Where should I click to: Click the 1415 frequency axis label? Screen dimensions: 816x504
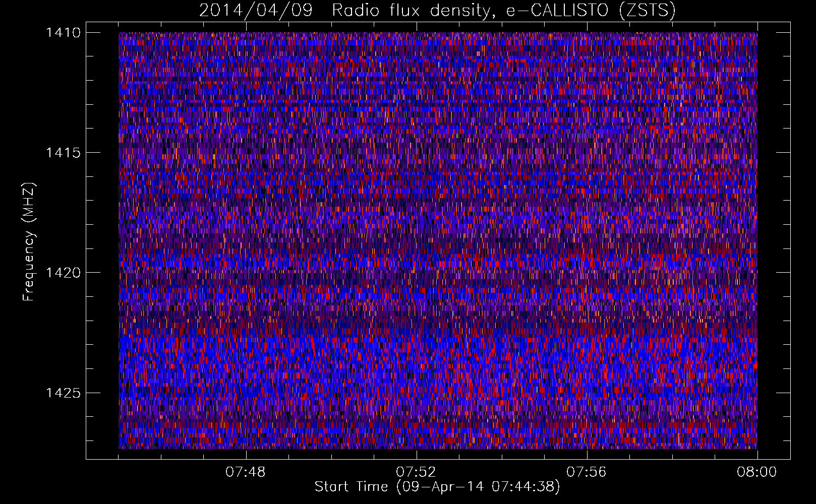click(63, 153)
